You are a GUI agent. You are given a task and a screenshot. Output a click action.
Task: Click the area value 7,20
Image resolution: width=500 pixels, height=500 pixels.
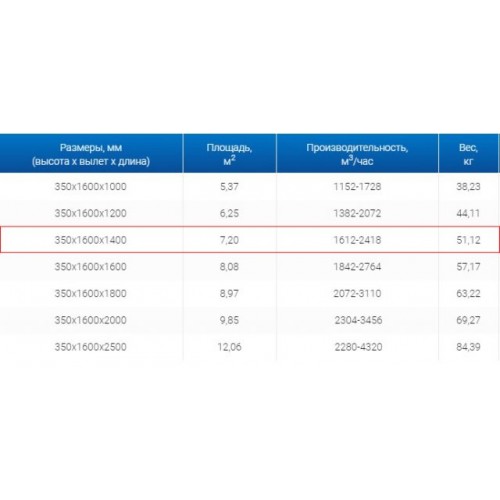[229, 240]
